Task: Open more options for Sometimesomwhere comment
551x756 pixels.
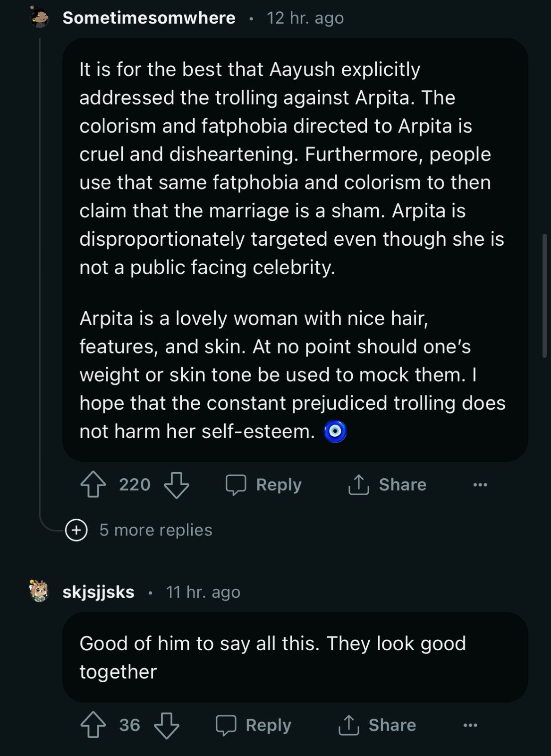Action: (x=480, y=484)
